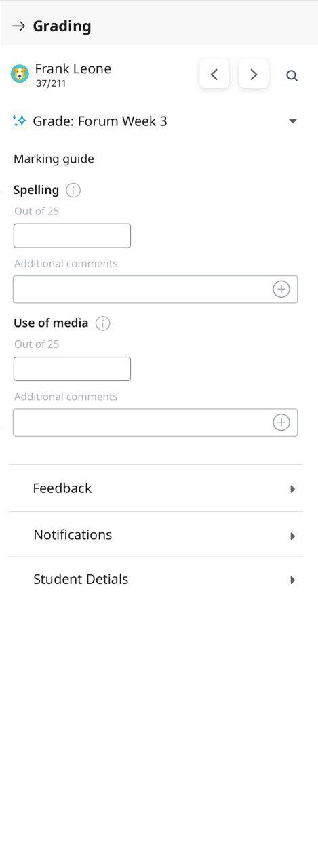Expand the Feedback section
318x868 pixels.
(155, 488)
